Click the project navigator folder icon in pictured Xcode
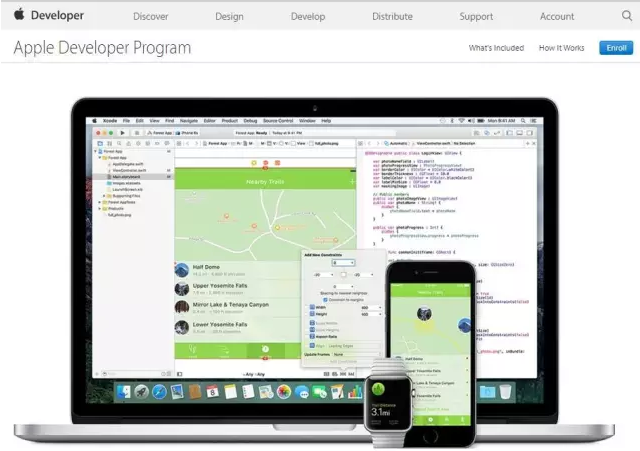Screen dimensions: 640x451 click(100, 143)
